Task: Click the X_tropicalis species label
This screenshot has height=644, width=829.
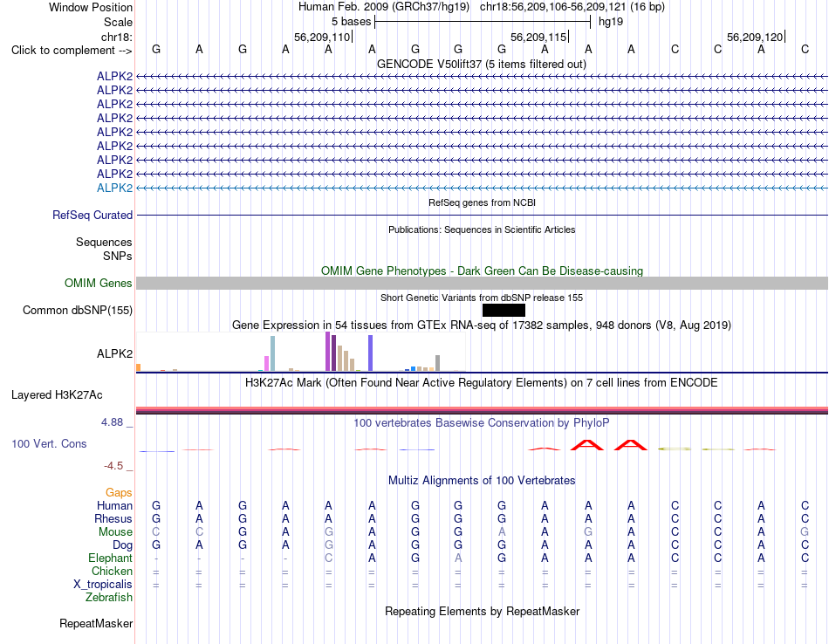Action: [x=103, y=585]
